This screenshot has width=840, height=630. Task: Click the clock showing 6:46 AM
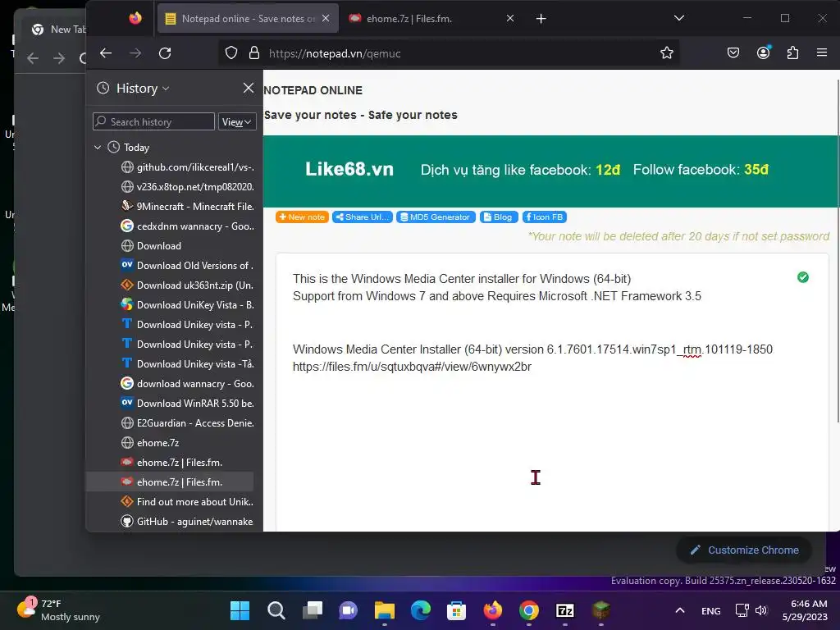point(805,610)
